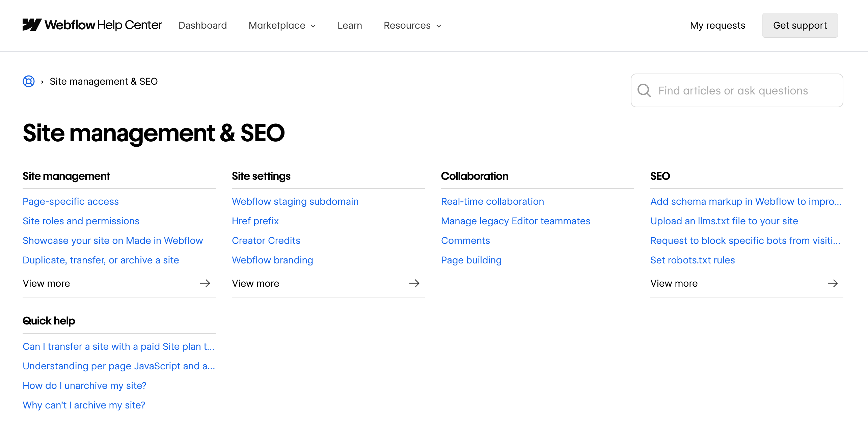Image resolution: width=868 pixels, height=427 pixels.
Task: Open the Resources menu
Action: [412, 25]
